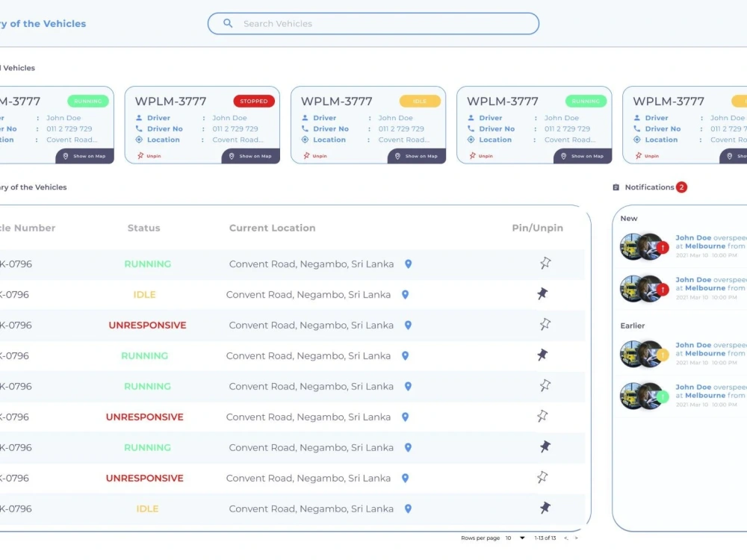Toggle pin in the sixth table row

542,416
